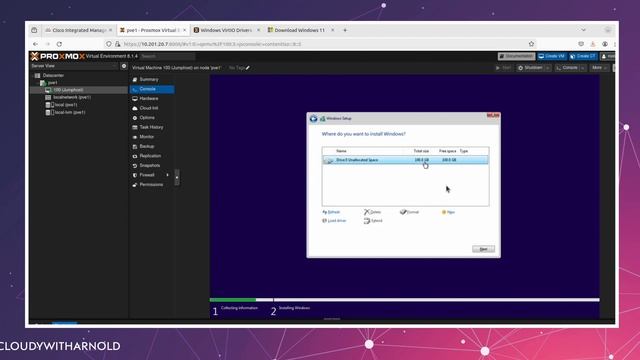Open the Server View dropdown
This screenshot has width=640, height=360.
pos(73,66)
